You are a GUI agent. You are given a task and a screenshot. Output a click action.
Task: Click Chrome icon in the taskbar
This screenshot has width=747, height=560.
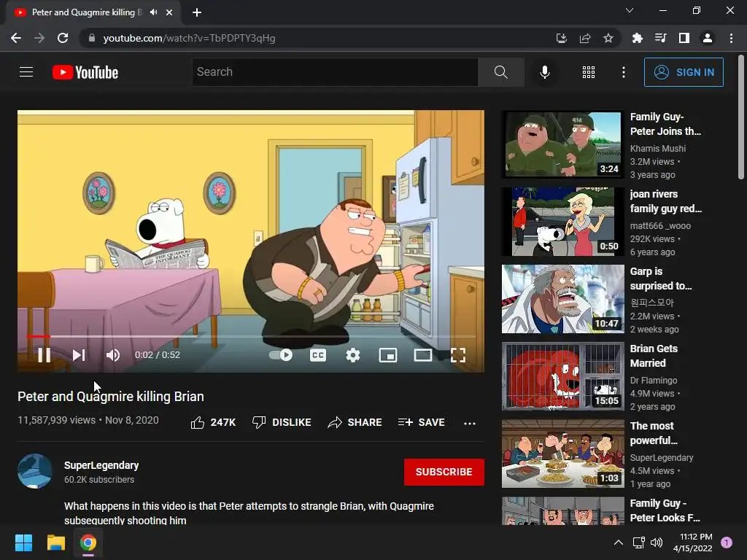coord(88,542)
